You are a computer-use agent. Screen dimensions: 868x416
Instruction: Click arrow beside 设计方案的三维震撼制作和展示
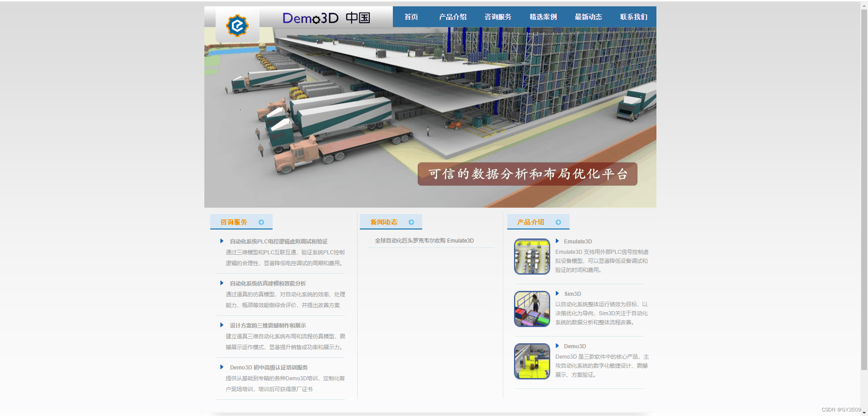[222, 325]
